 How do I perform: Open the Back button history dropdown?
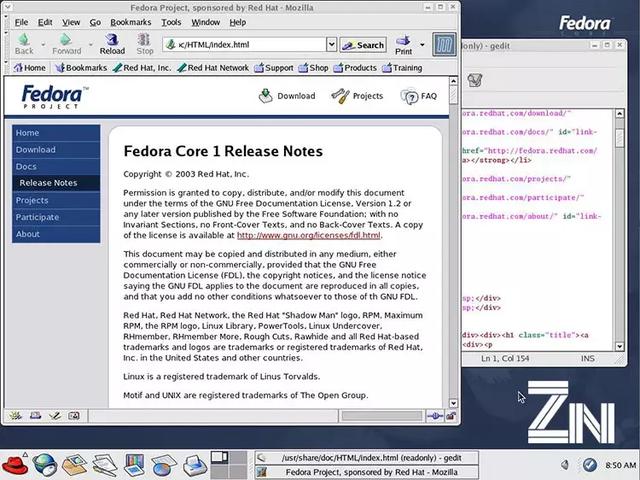pyautogui.click(x=42, y=44)
